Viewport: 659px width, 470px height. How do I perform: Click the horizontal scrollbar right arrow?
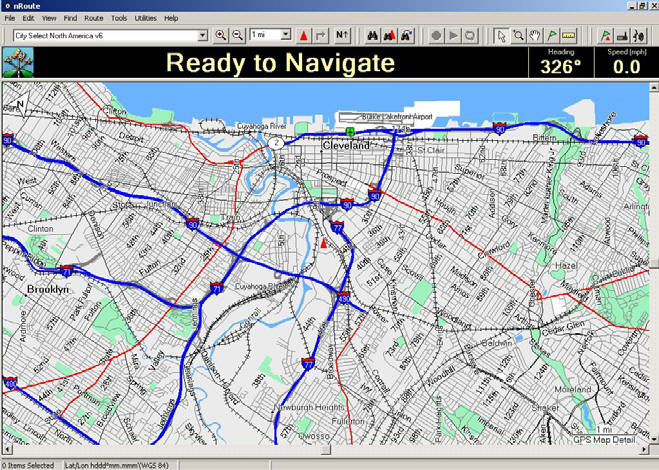click(645, 450)
